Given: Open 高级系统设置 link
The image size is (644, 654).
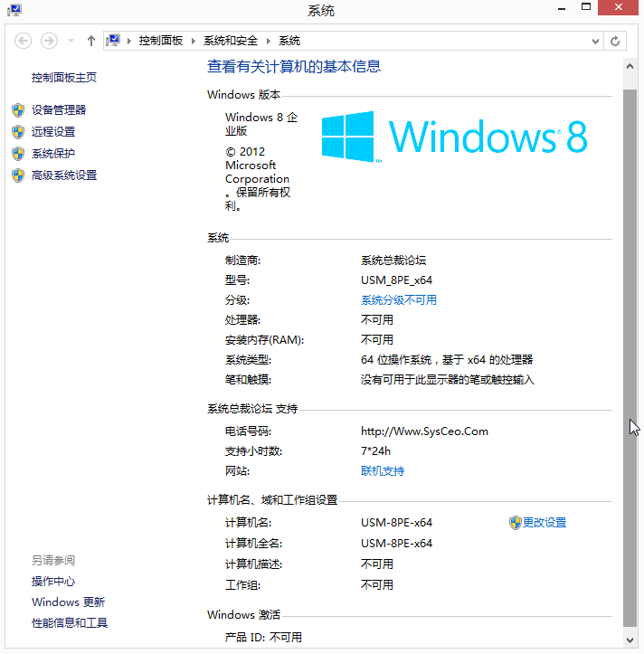Looking at the screenshot, I should [64, 175].
